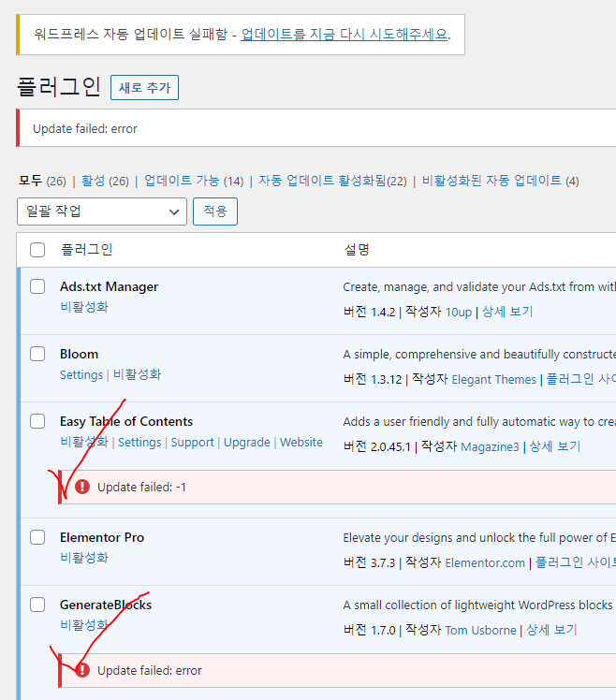The height and width of the screenshot is (700, 616).
Task: Check the Ads.txt Manager plugin checkbox
Action: (37, 286)
